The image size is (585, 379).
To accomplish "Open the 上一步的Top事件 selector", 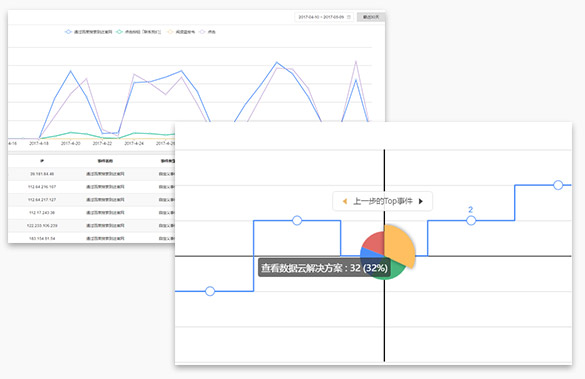I will (x=382, y=201).
